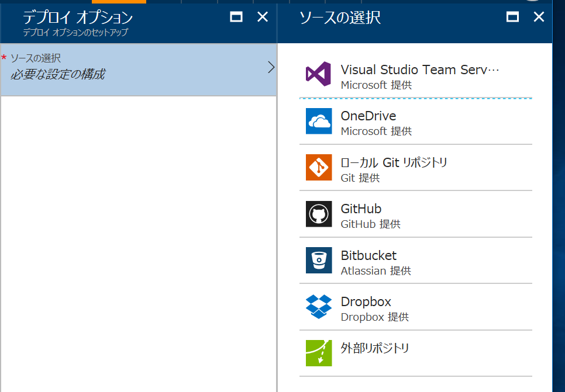Click the ソースの選択 blade heading
The height and width of the screenshot is (392, 565).
[x=340, y=18]
